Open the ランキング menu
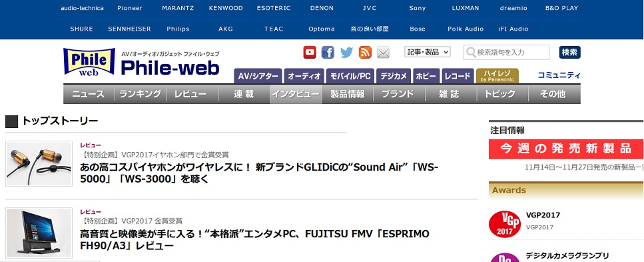This screenshot has width=644, height=262. coord(141,94)
